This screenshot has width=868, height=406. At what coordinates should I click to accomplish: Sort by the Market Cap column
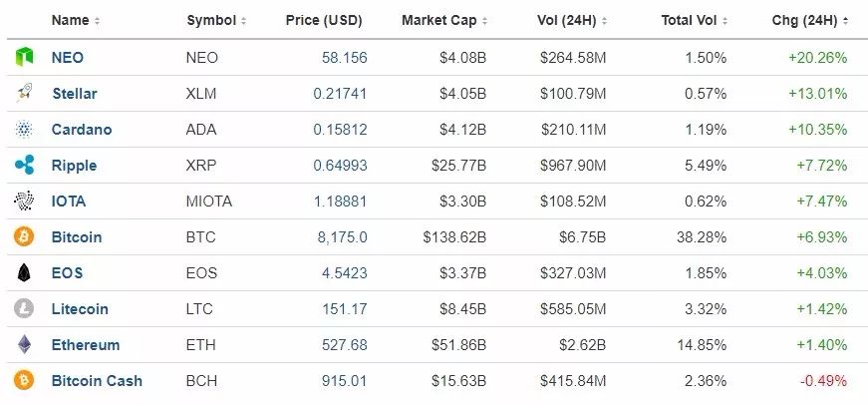pos(444,21)
